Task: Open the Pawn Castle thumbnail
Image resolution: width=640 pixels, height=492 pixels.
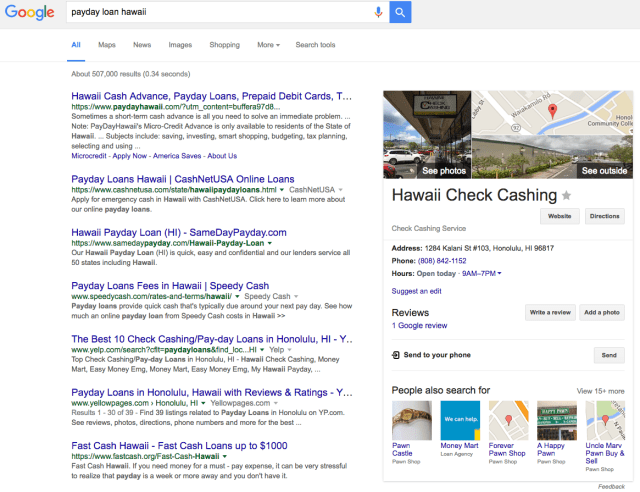Action: point(411,420)
